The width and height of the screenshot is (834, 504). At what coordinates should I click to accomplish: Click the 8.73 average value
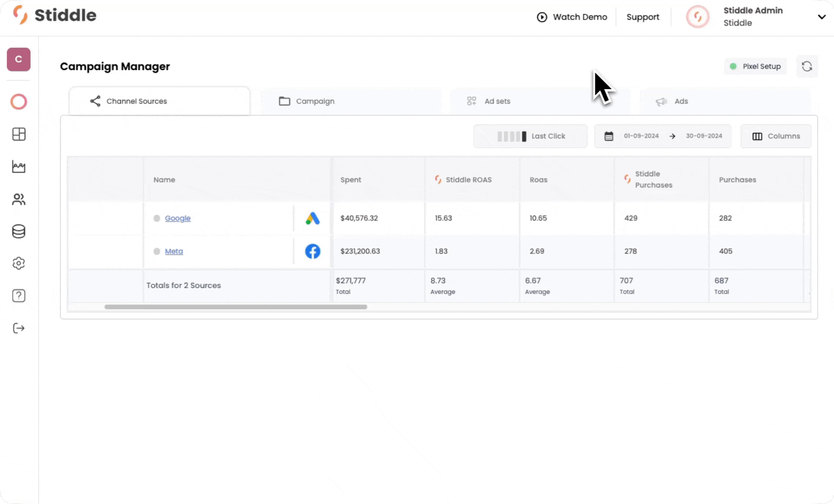438,280
